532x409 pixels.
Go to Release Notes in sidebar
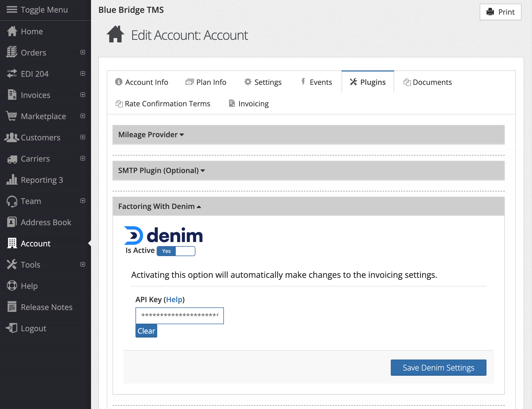click(x=47, y=307)
